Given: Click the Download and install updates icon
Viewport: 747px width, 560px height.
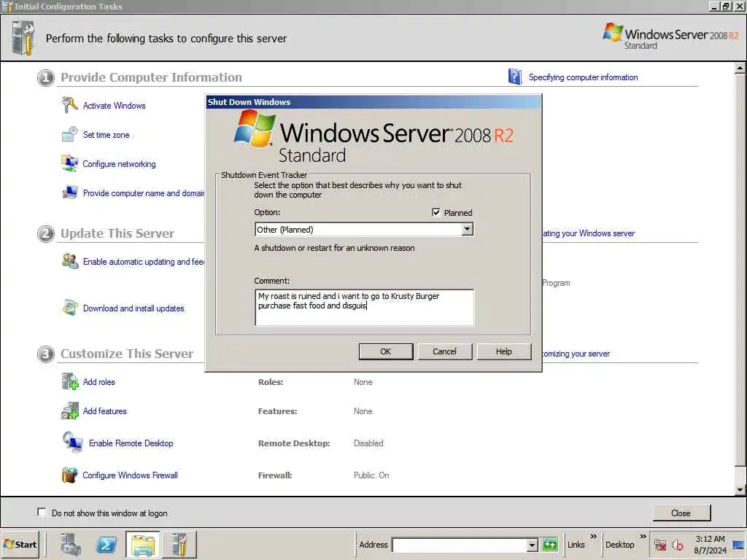Looking at the screenshot, I should [70, 308].
